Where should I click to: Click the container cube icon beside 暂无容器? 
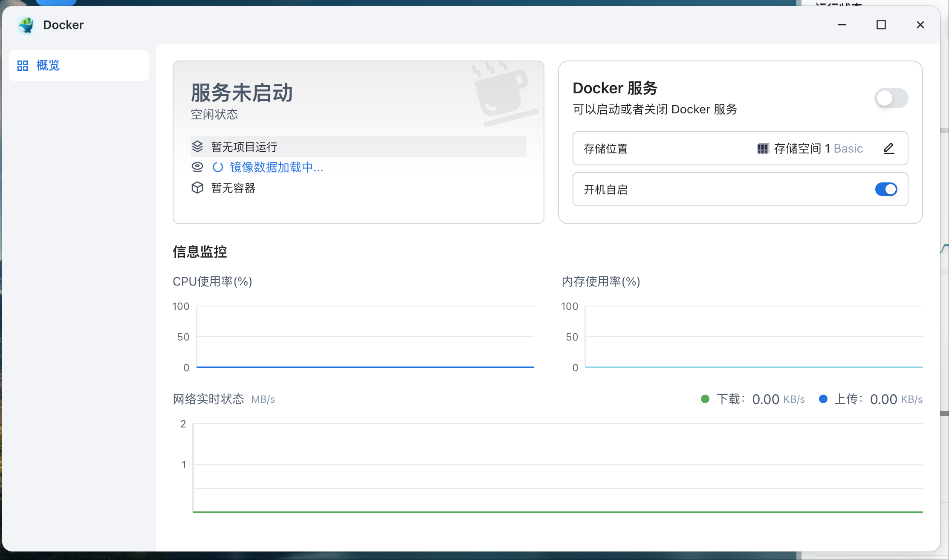[197, 188]
